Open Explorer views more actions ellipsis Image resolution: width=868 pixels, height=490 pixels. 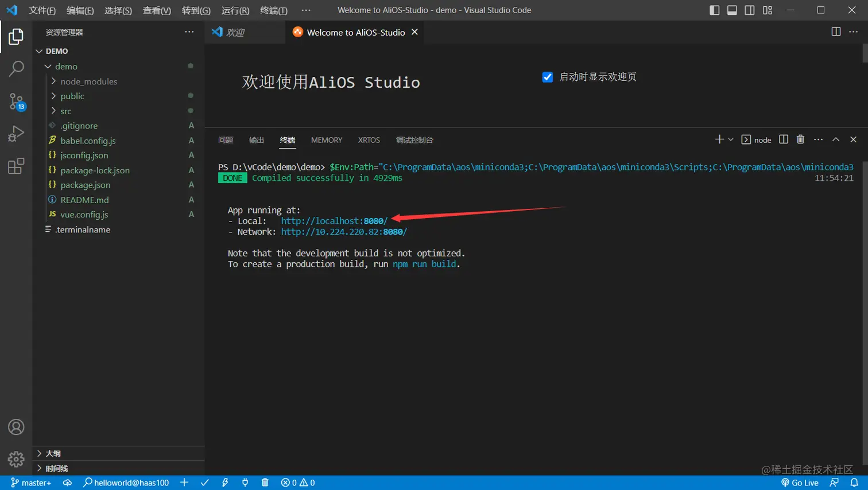(x=189, y=32)
